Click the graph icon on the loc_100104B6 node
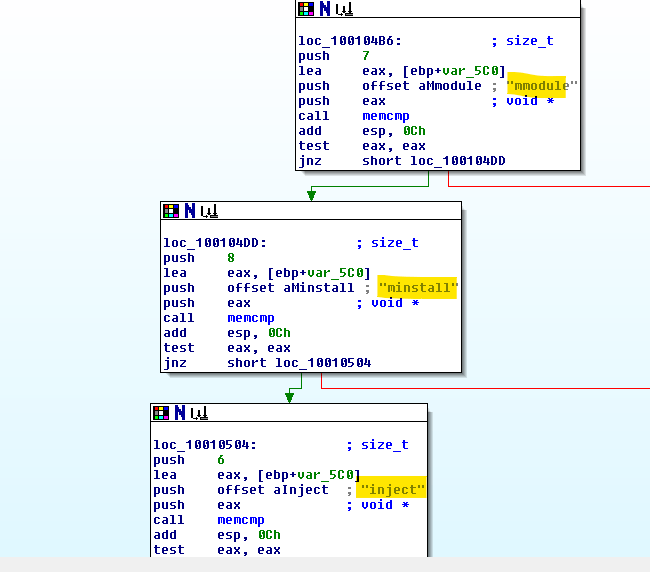 (x=343, y=9)
